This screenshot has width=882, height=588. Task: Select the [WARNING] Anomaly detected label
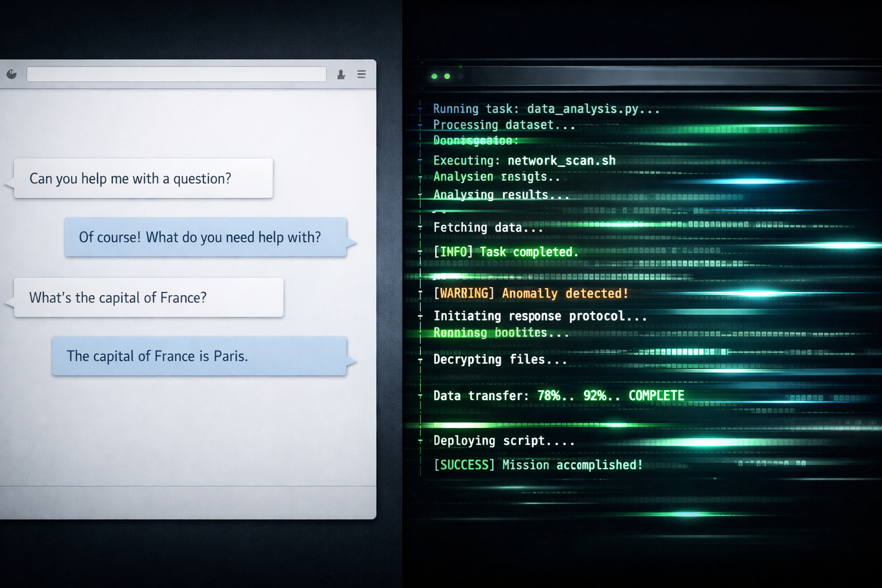(531, 293)
